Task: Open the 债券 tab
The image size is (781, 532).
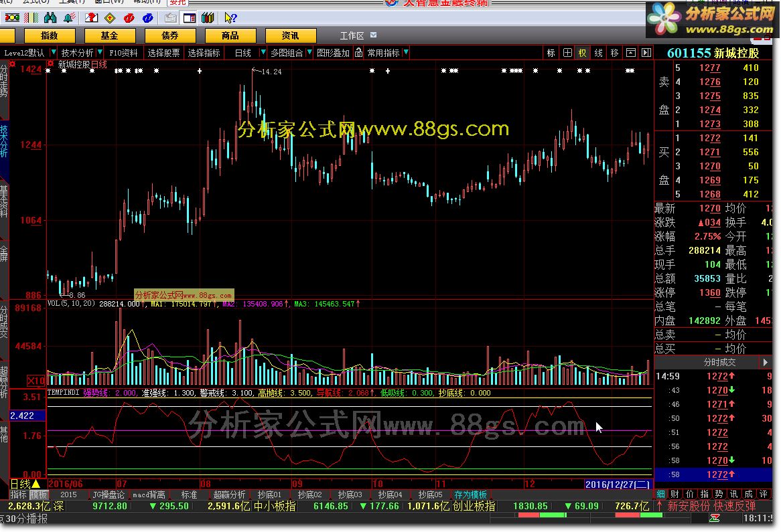Action: pyautogui.click(x=170, y=36)
